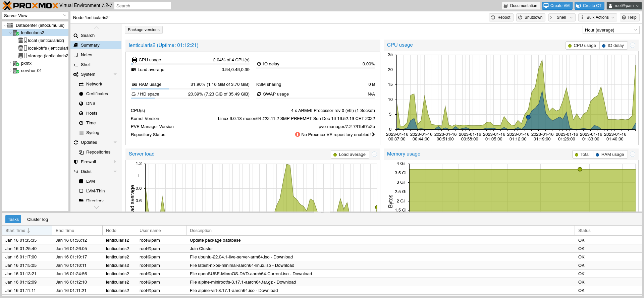The image size is (644, 298).
Task: Open the Help button
Action: click(x=629, y=17)
